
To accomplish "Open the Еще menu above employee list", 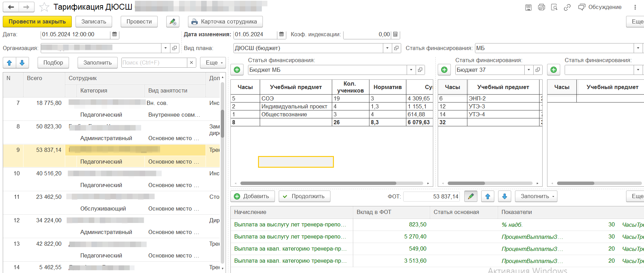I will [213, 63].
